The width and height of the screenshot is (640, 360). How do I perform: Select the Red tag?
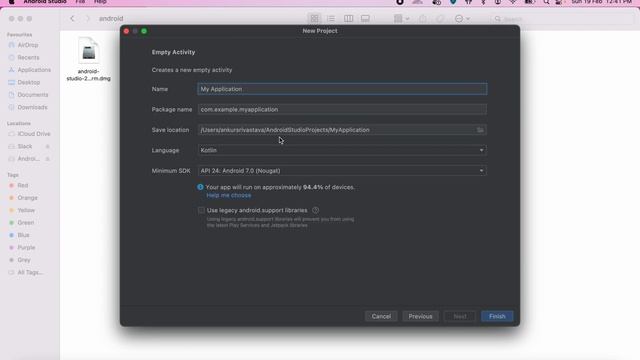[x=22, y=185]
